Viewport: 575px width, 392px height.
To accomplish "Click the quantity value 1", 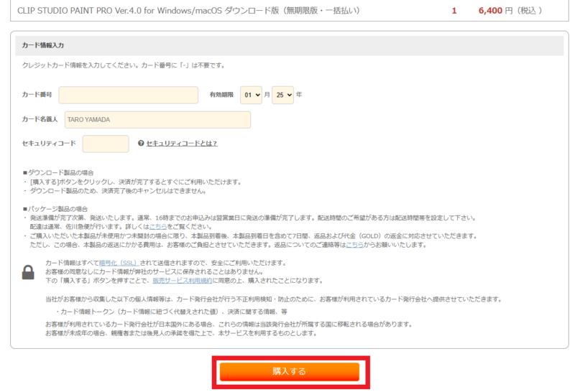I will coord(454,11).
